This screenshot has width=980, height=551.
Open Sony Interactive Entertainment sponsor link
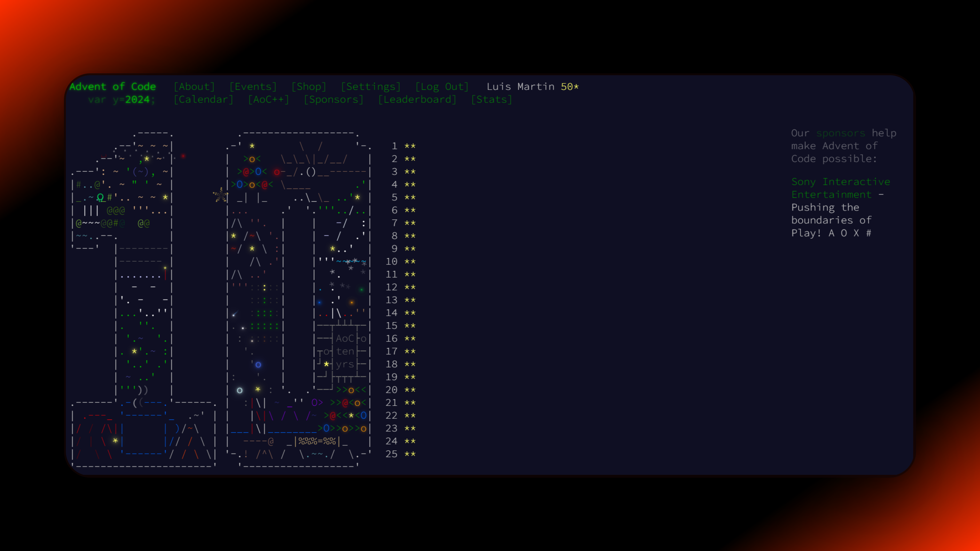[x=841, y=188]
